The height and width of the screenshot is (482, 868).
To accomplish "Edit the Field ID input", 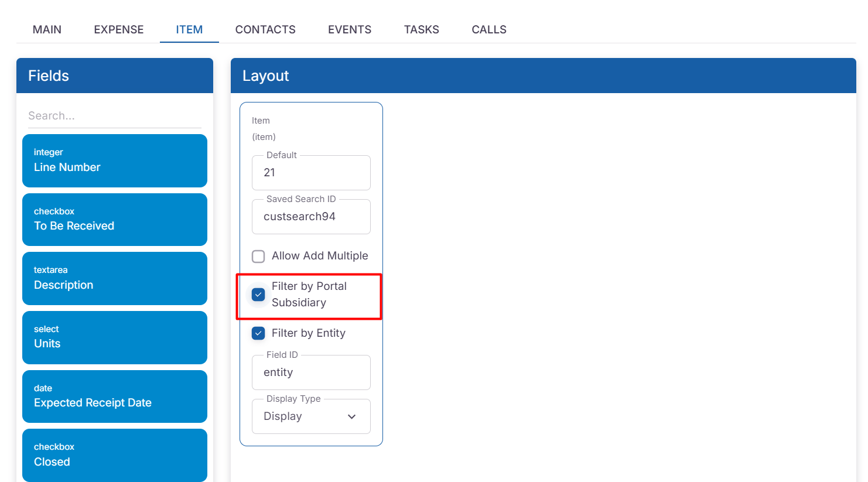I will (x=310, y=372).
